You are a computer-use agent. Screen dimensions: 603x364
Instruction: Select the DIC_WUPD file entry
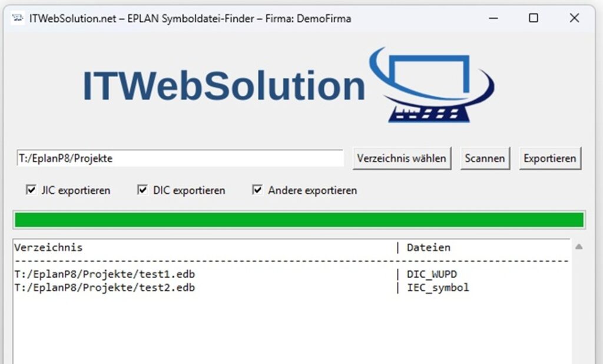[x=432, y=274]
